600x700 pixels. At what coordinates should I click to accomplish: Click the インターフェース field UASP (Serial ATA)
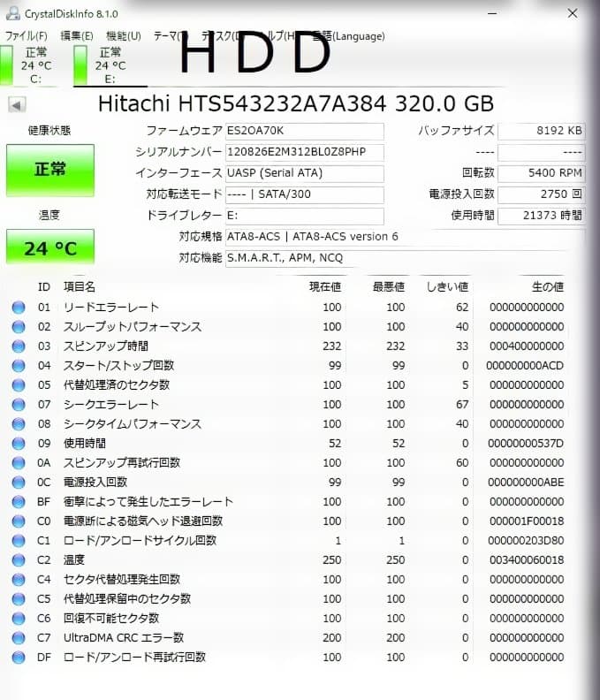[305, 173]
